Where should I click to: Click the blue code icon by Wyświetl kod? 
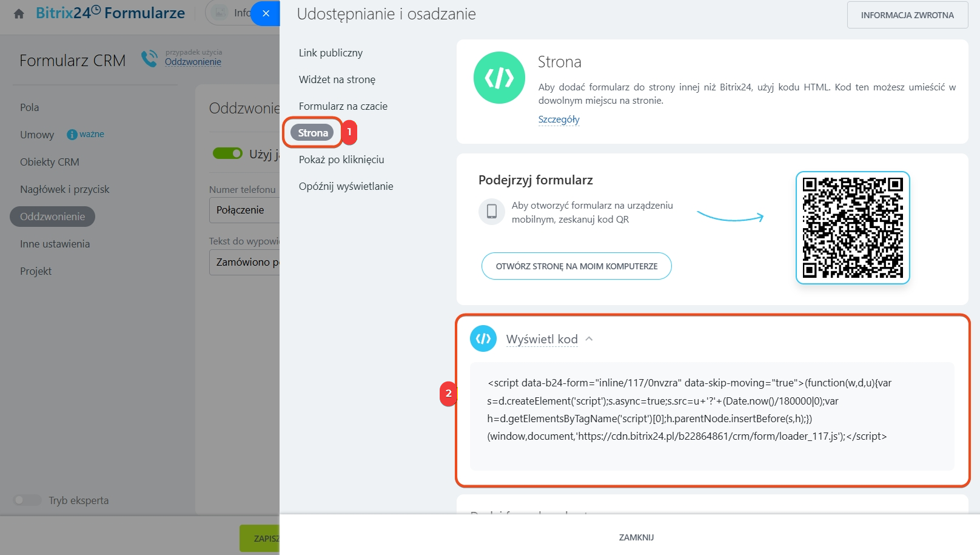click(x=483, y=338)
